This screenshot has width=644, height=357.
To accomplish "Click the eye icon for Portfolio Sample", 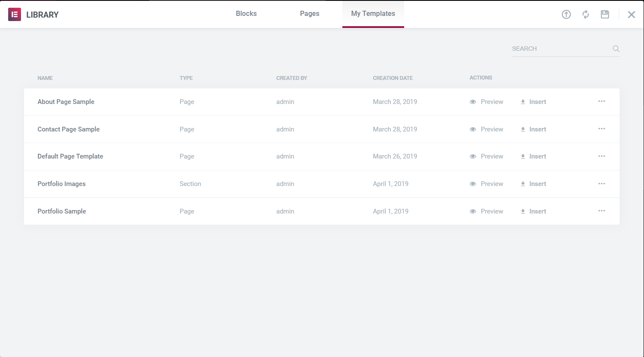I will coord(473,211).
